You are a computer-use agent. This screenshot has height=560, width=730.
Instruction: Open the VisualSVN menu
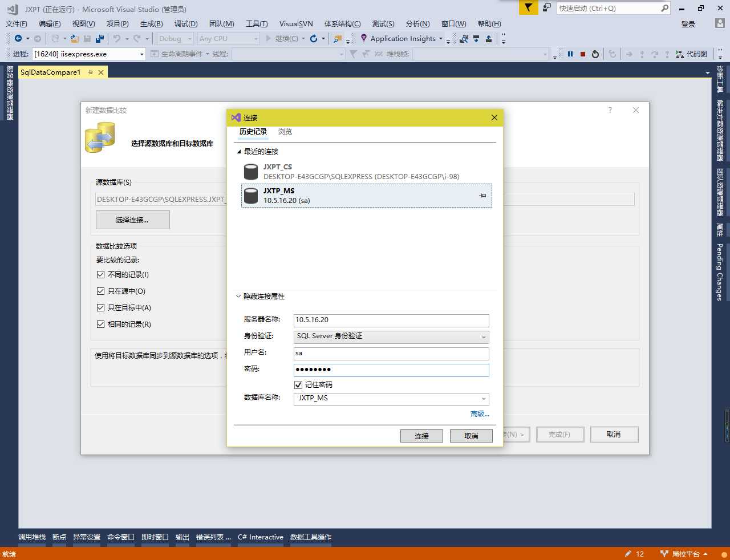click(x=296, y=23)
